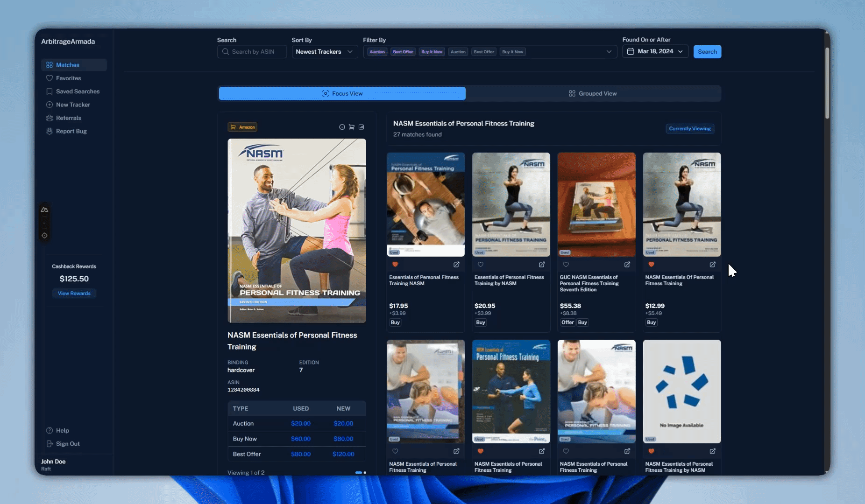Open thumbnail of $17.95 Essentials listing
Viewport: 865px width, 504px height.
pyautogui.click(x=425, y=204)
